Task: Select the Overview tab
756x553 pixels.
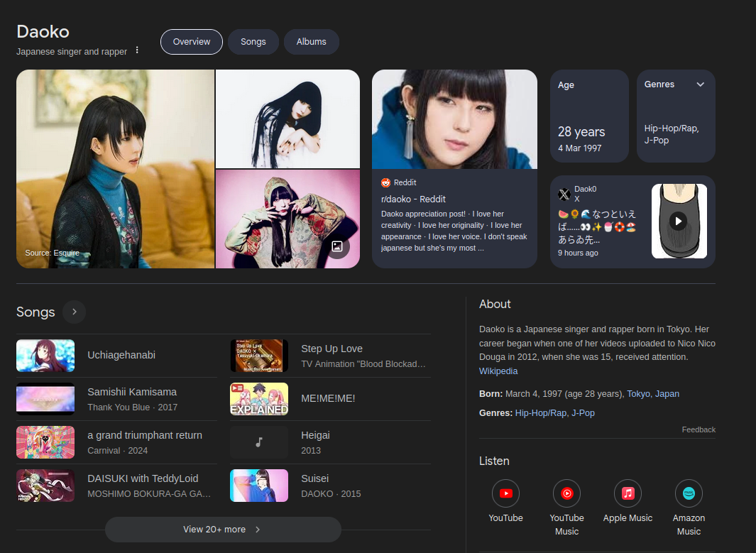Action: pyautogui.click(x=192, y=42)
